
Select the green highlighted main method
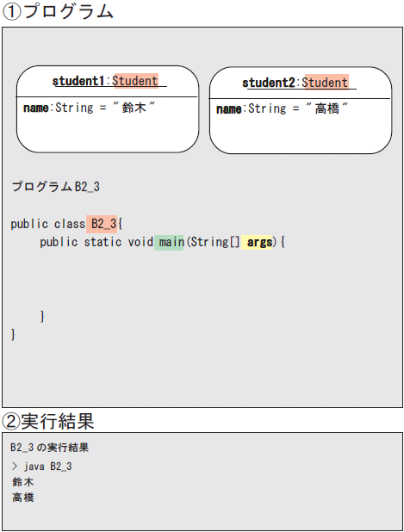pyautogui.click(x=169, y=243)
